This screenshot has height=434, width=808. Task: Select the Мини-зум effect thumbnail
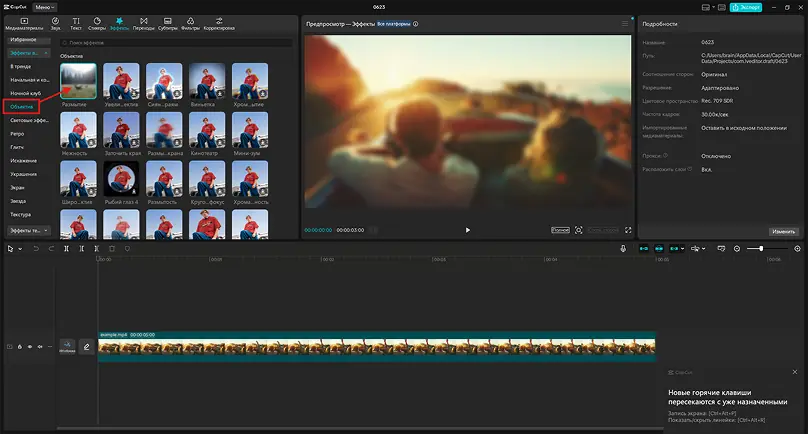click(250, 130)
